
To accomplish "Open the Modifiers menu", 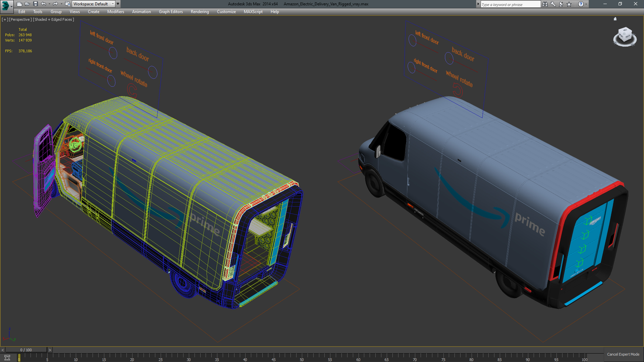I will [x=116, y=12].
